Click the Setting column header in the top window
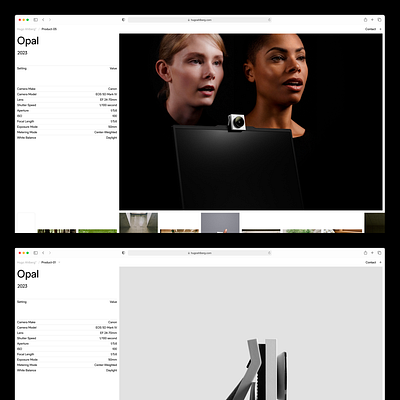This screenshot has height=400, width=400. 22,69
